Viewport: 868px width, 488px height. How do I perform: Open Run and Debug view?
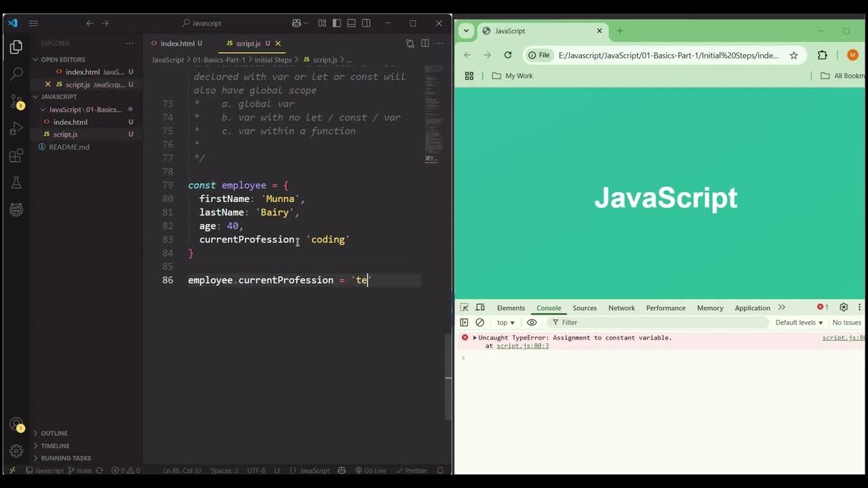16,129
